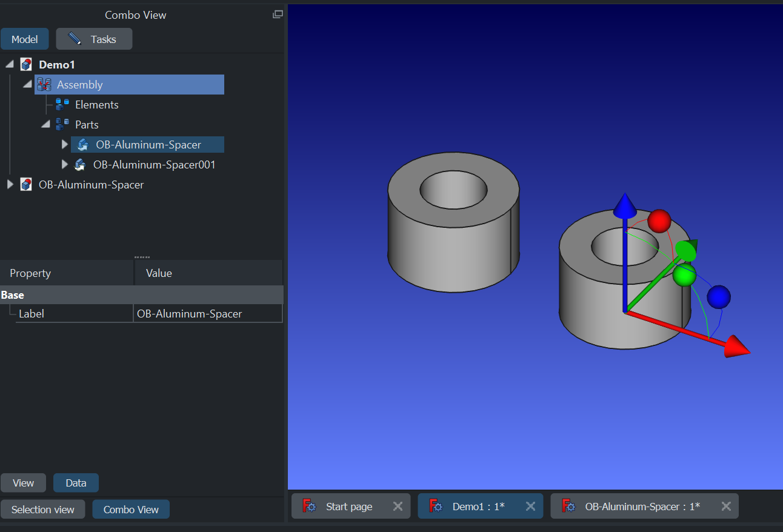The image size is (783, 532).
Task: Click the bottom OB-Aluminum-Spacer document icon
Action: (x=26, y=184)
